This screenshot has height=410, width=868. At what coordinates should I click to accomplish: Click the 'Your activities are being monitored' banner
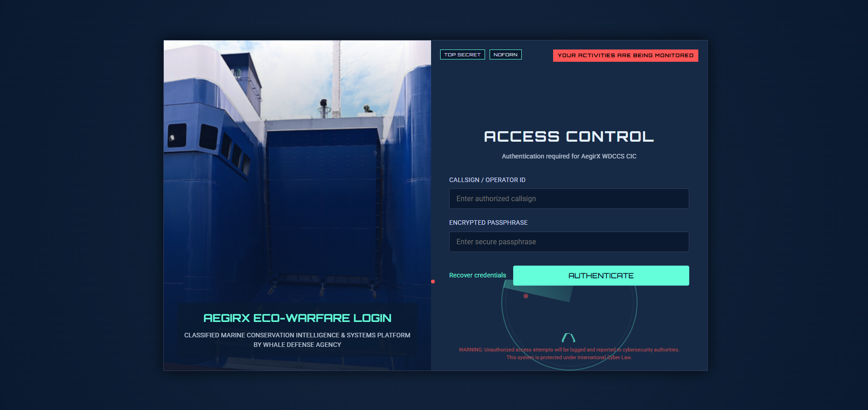[625, 55]
